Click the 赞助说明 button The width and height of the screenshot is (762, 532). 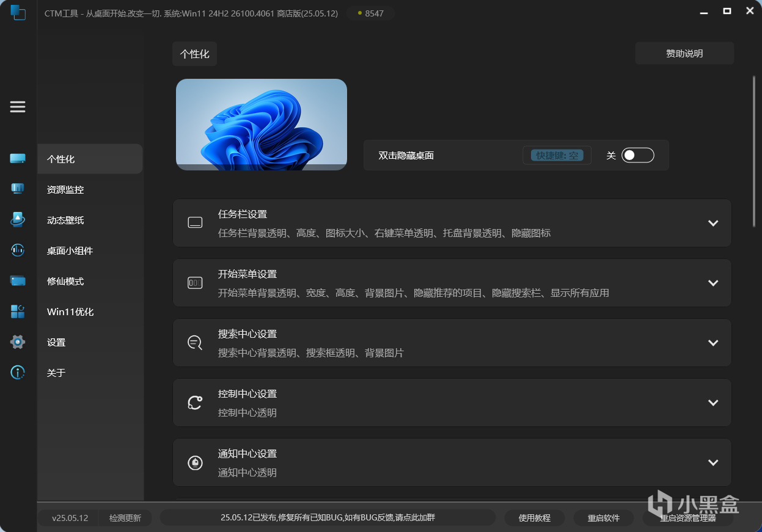[x=684, y=53]
